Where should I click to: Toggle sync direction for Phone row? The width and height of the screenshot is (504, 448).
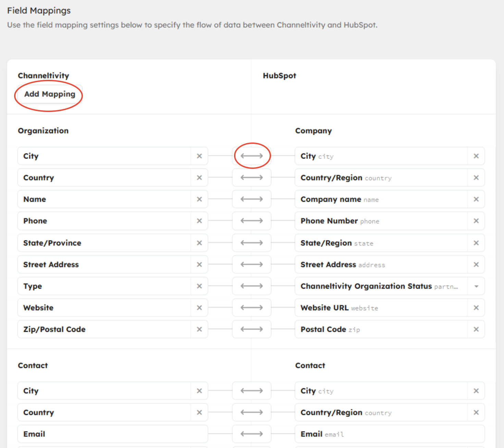point(251,221)
